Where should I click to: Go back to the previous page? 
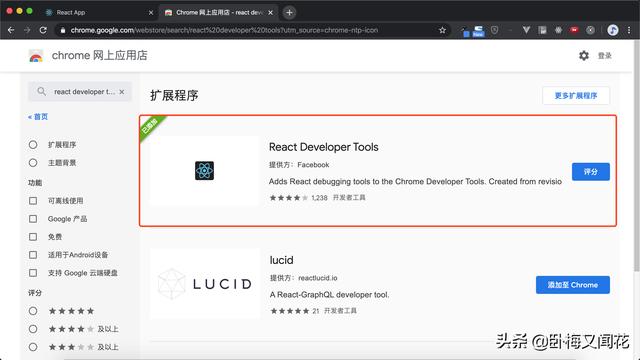pos(11,30)
